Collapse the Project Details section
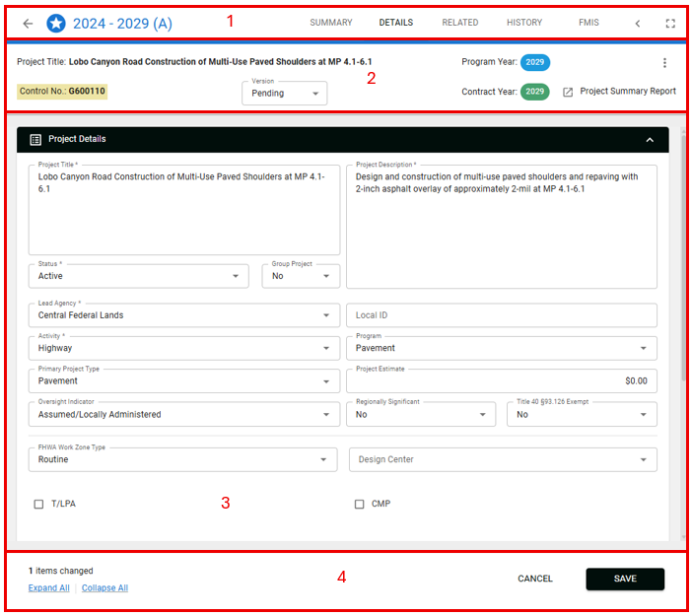692x616 pixels. [x=650, y=140]
